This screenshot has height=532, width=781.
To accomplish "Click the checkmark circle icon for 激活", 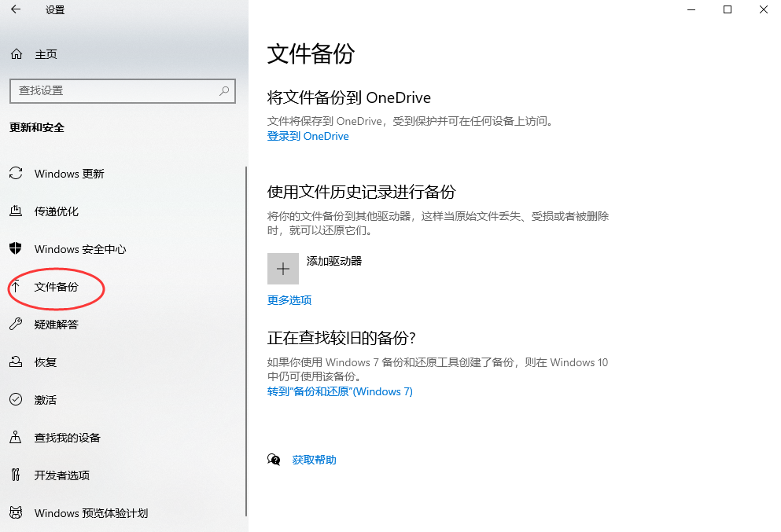I will pyautogui.click(x=16, y=400).
